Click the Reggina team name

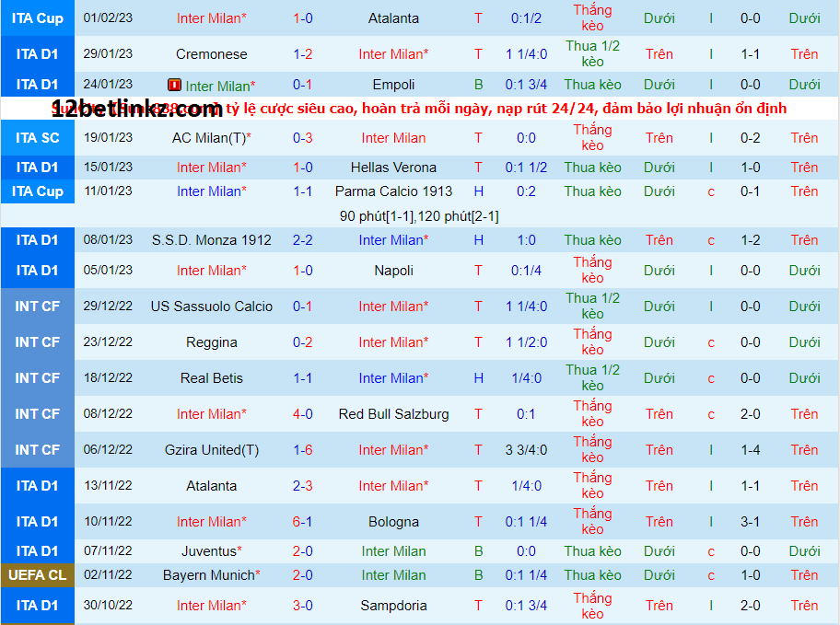tap(211, 342)
